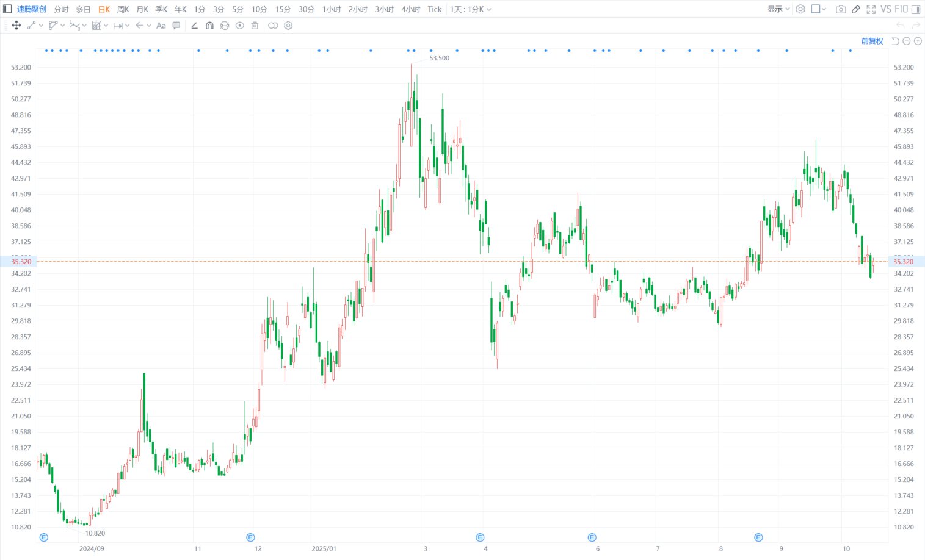925x560 pixels.
Task: Take a chart screenshot with camera icon
Action: point(841,9)
